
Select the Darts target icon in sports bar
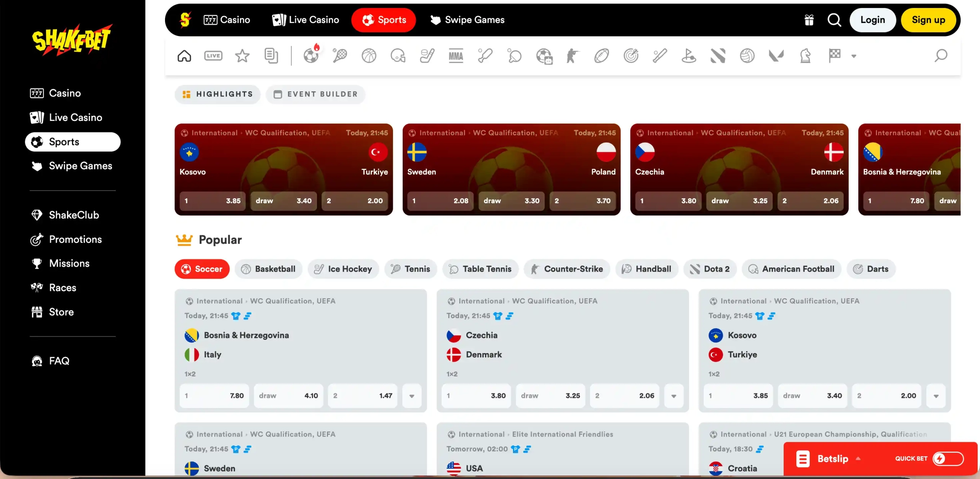click(x=631, y=56)
